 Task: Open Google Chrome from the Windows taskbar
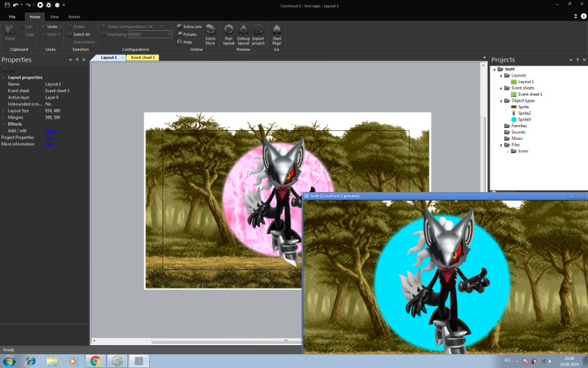pyautogui.click(x=96, y=361)
